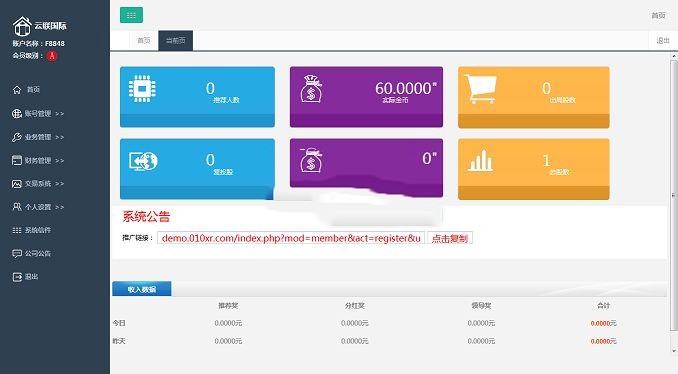Viewport: 678px width, 374px height.
Task: Click the promotion link URL field
Action: coord(291,238)
